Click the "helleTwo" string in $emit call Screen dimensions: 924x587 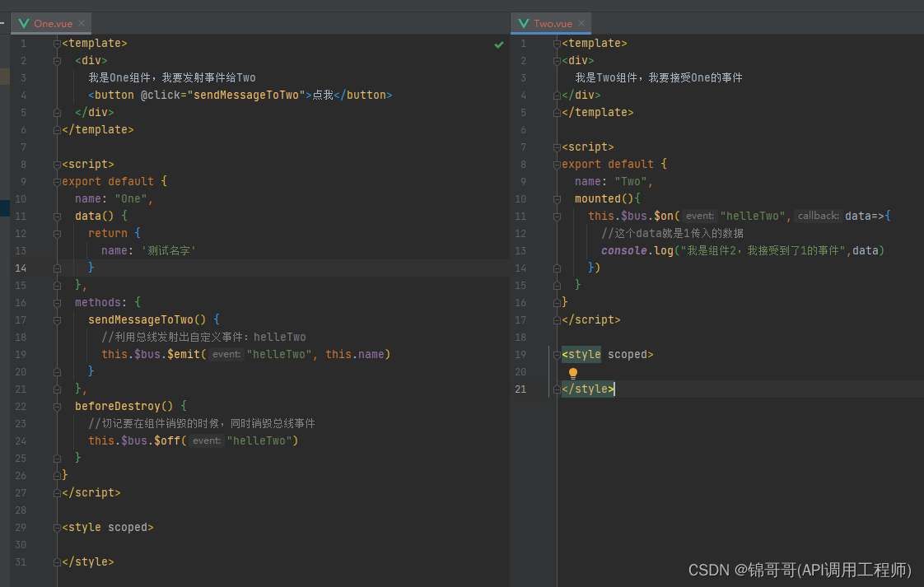[x=279, y=354]
